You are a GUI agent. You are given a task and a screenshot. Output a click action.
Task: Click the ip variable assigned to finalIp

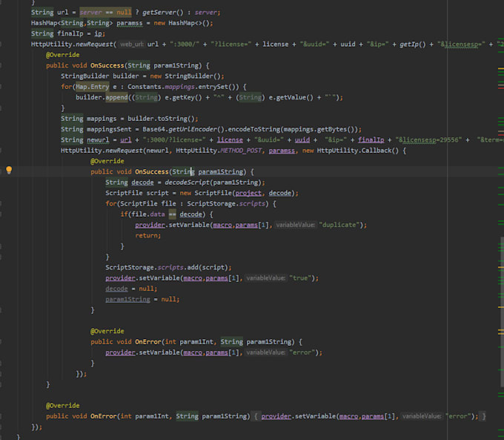[98, 33]
